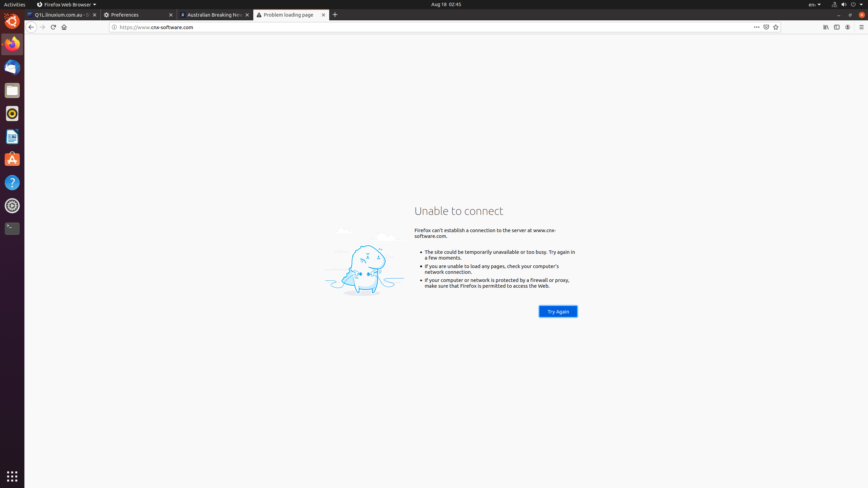Bookmark this page with star icon
The height and width of the screenshot is (488, 868).
776,27
